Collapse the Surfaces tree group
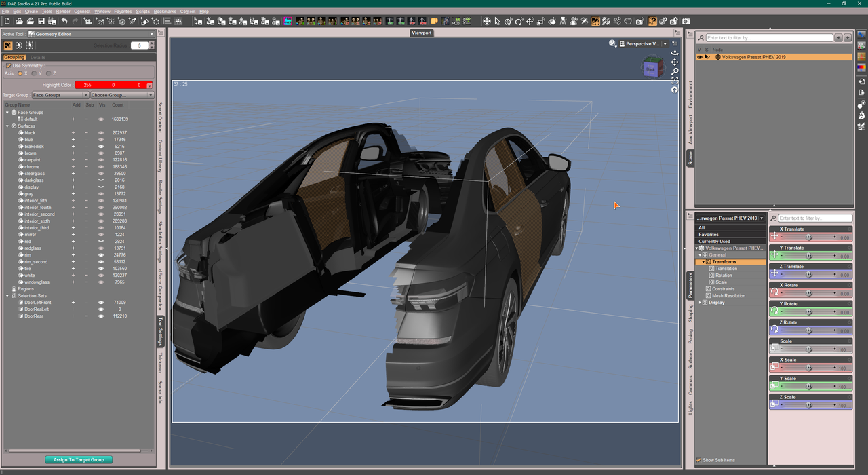The image size is (868, 475). pyautogui.click(x=7, y=126)
